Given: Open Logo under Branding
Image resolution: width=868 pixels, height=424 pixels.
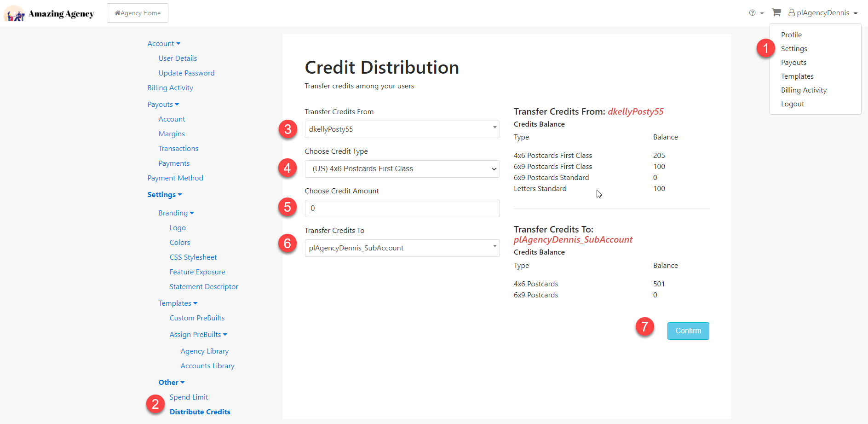Looking at the screenshot, I should 178,228.
